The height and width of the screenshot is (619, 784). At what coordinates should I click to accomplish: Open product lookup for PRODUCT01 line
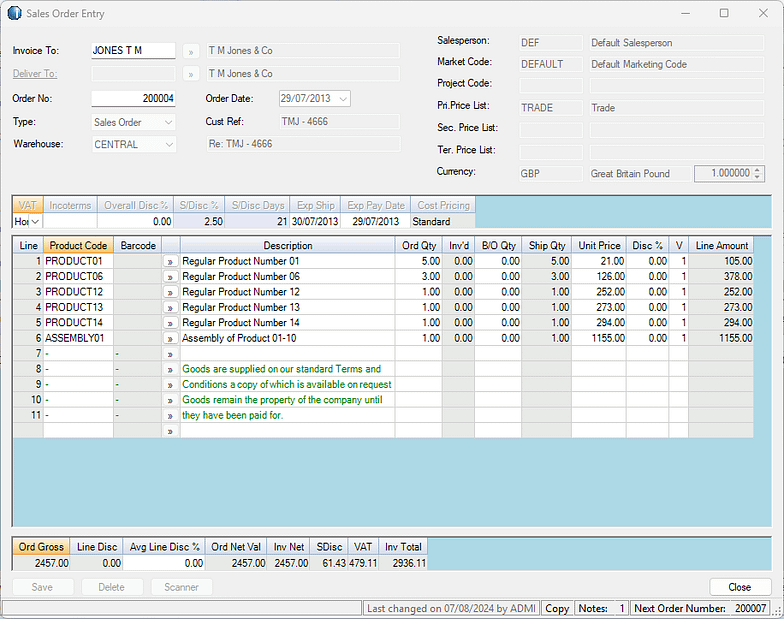170,261
